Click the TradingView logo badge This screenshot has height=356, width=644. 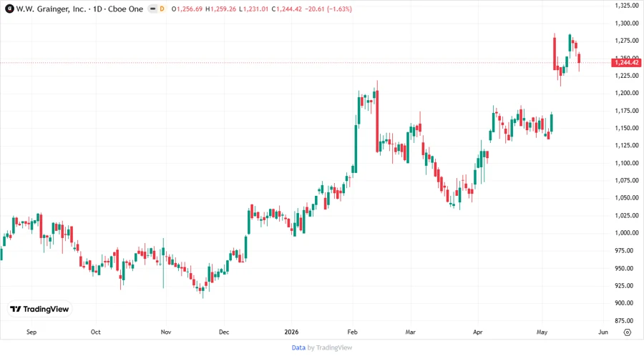pyautogui.click(x=40, y=310)
